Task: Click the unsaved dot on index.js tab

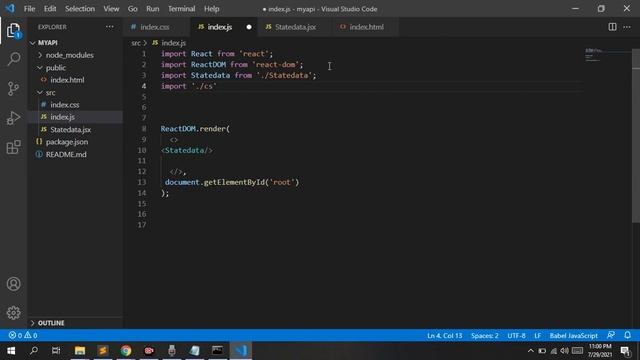Action: tap(249, 27)
